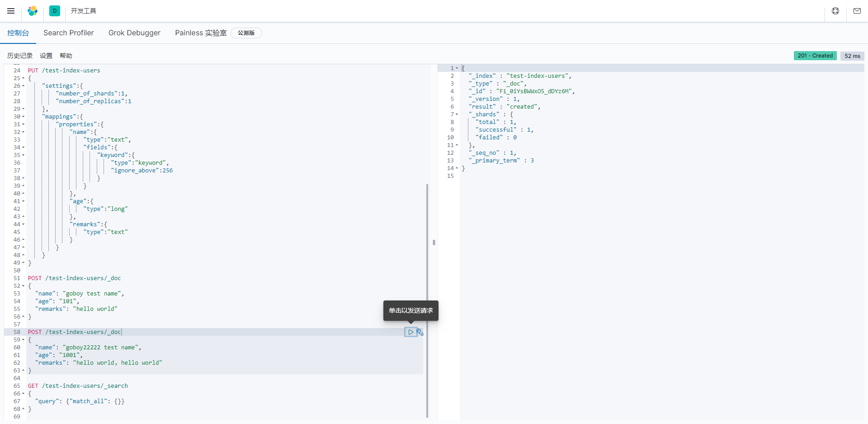This screenshot has height=424, width=868.
Task: Fold the POST body at line 52
Action: (24, 286)
